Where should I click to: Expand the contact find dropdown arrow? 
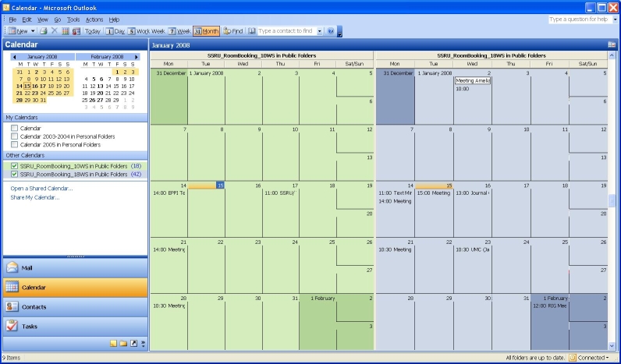pyautogui.click(x=320, y=31)
